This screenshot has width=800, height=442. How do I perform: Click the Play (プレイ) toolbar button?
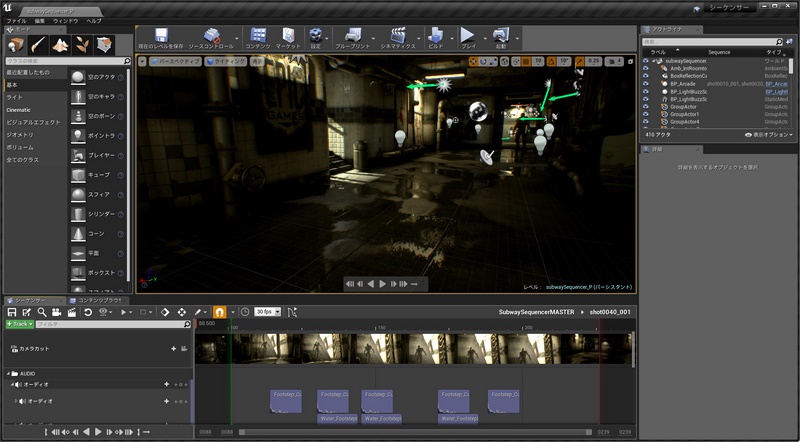click(x=468, y=38)
